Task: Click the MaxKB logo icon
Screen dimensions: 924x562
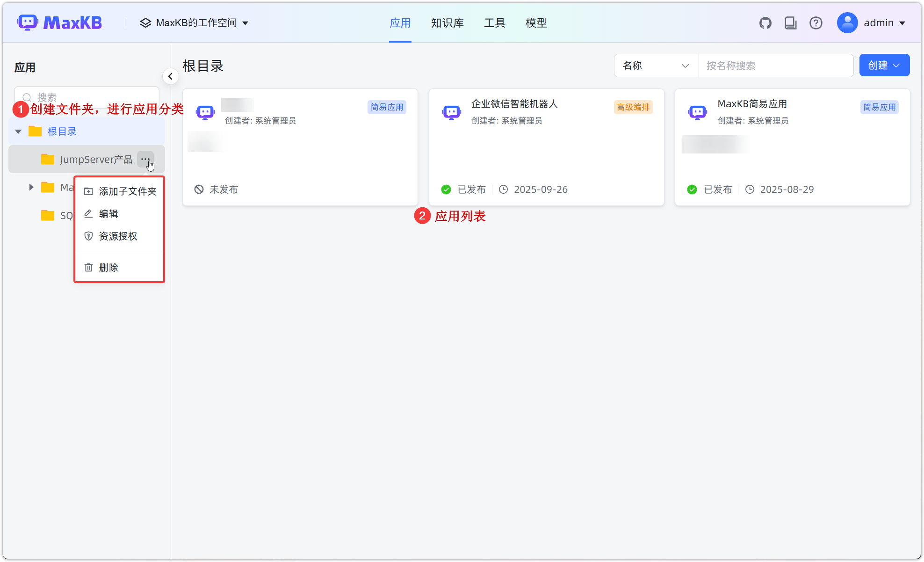Action: point(27,22)
